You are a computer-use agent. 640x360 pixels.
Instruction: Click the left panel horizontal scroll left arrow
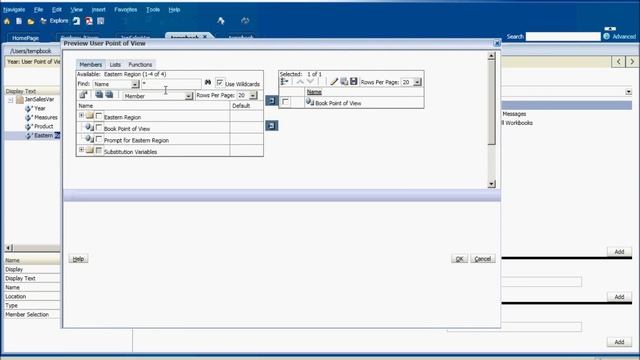coord(9,248)
